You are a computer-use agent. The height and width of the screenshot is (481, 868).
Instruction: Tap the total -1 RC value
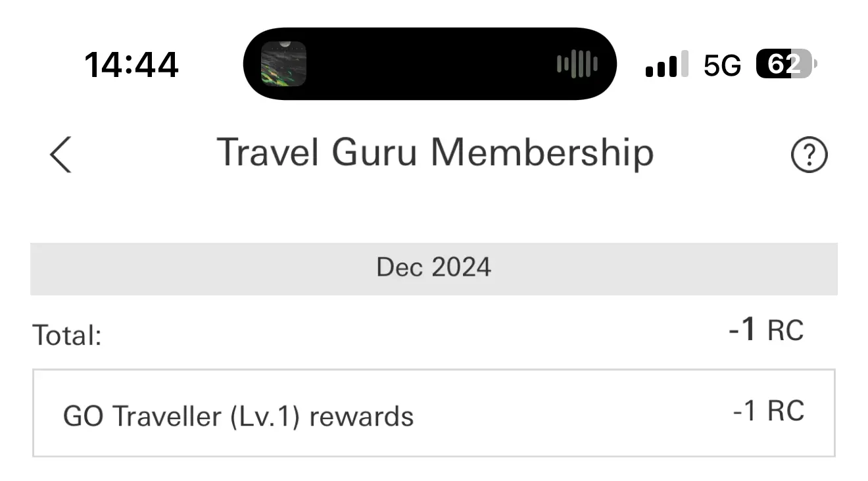(766, 330)
